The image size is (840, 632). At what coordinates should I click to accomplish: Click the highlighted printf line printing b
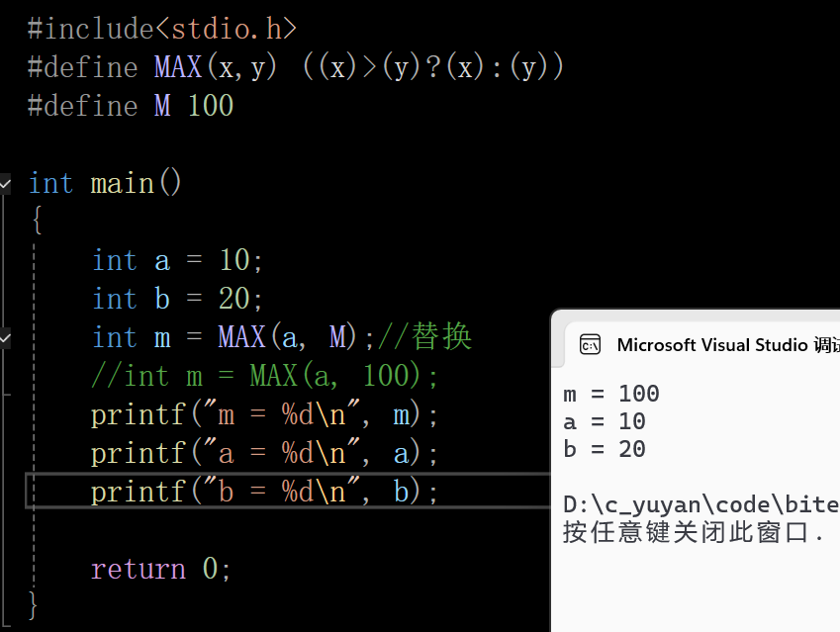coord(264,492)
